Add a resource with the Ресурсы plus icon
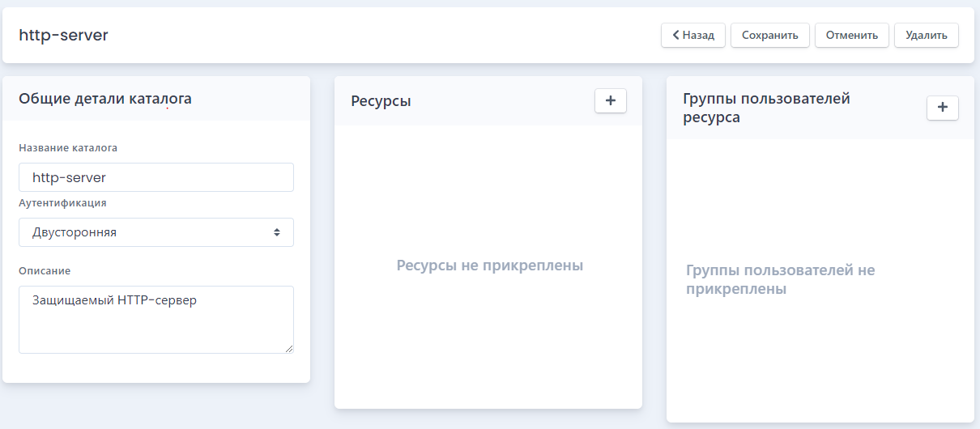Viewport: 980px width, 429px height. pos(611,100)
